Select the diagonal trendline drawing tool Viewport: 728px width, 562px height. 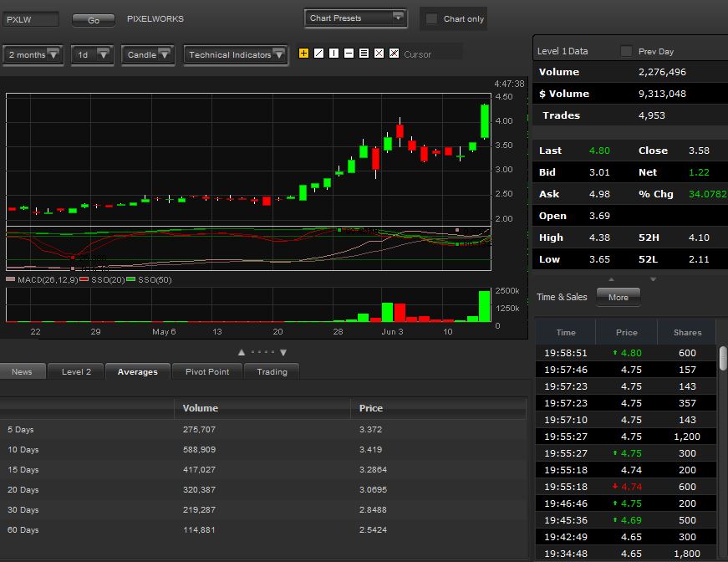coord(318,54)
